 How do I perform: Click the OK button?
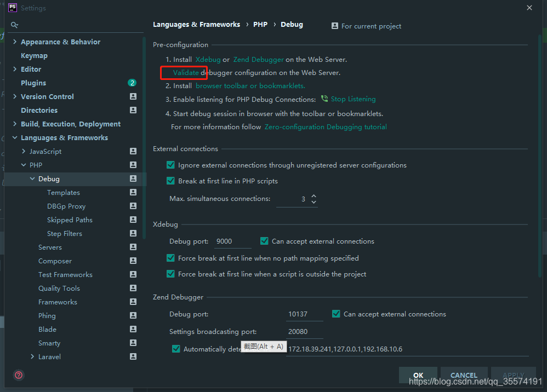coord(418,375)
